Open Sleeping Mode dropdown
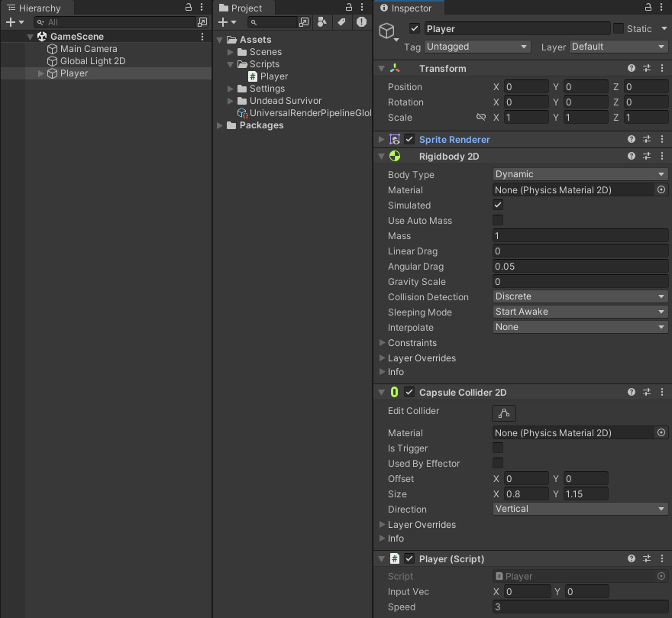Screen dimensions: 672x618 coord(580,312)
